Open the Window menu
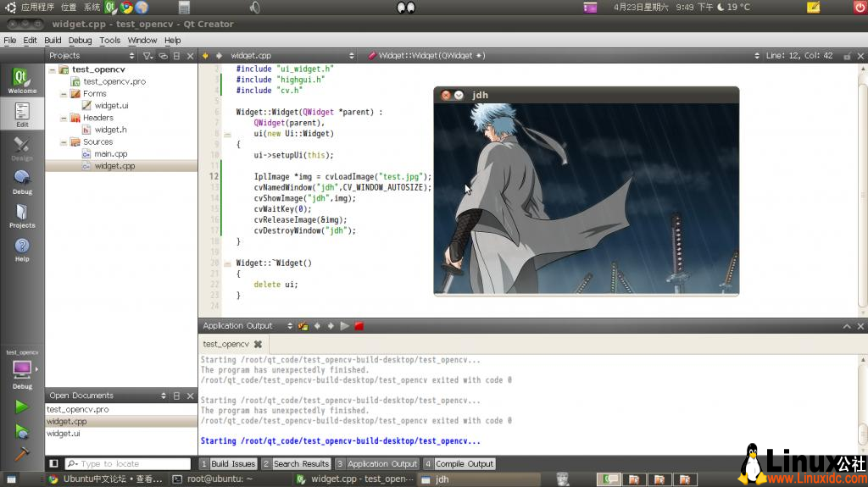 [142, 41]
